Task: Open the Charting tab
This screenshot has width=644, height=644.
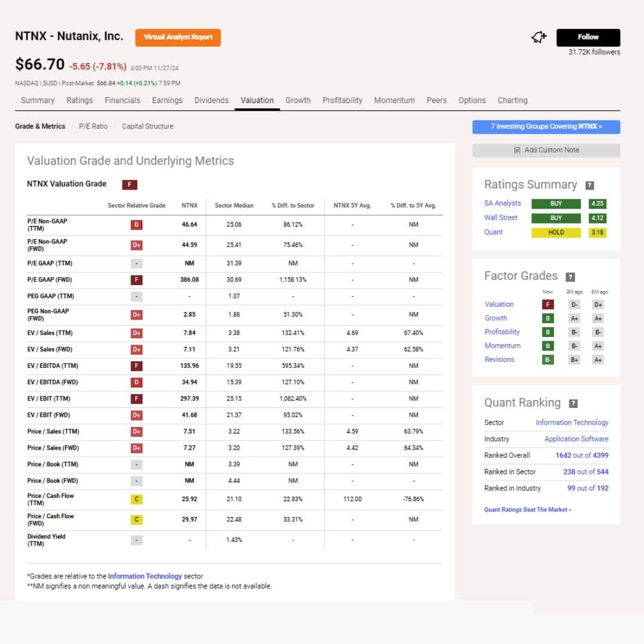Action: [513, 101]
